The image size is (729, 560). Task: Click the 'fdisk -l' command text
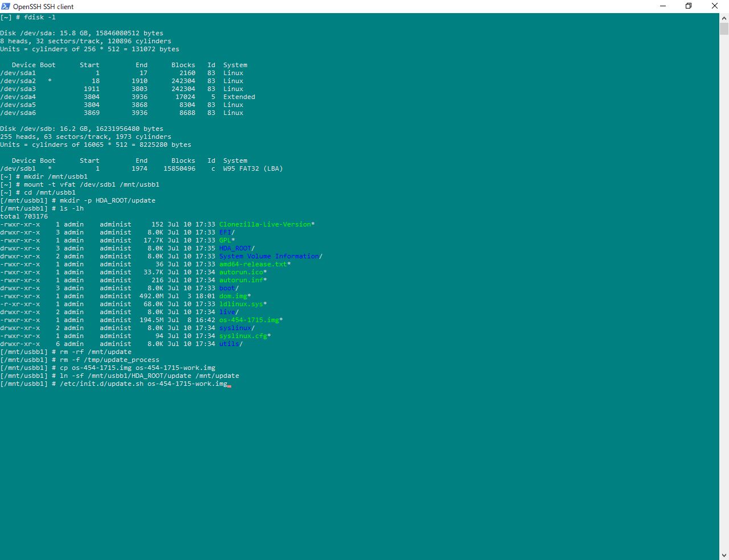[x=40, y=17]
